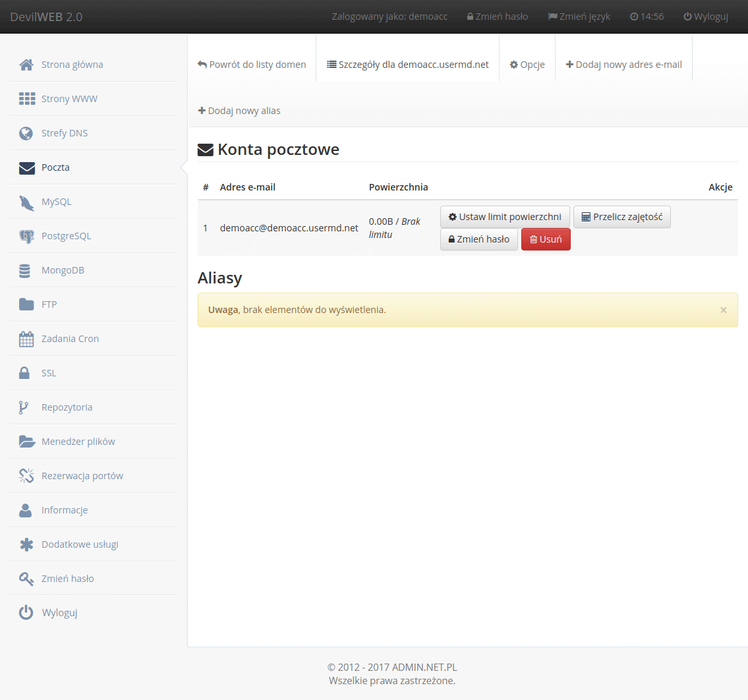Screen dimensions: 748x700
Task: Open Repozytoria using the branch icon
Action: 24,408
